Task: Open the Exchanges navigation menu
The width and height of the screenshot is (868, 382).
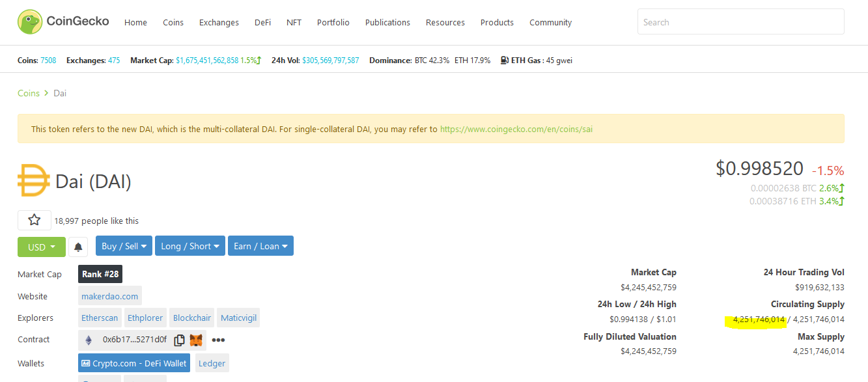Action: click(x=219, y=22)
